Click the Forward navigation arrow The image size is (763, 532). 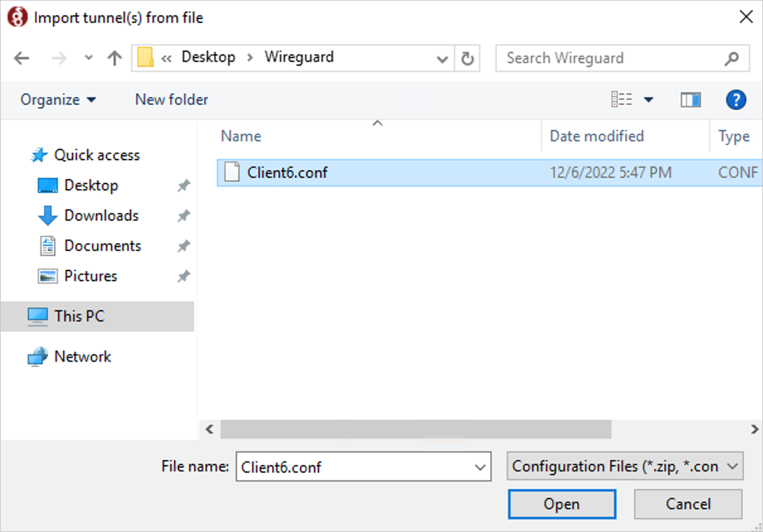click(59, 59)
